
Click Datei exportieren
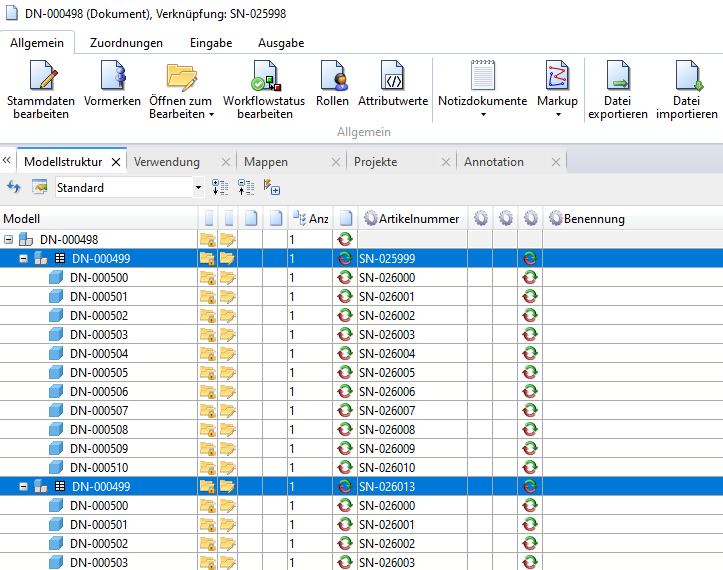[x=617, y=77]
